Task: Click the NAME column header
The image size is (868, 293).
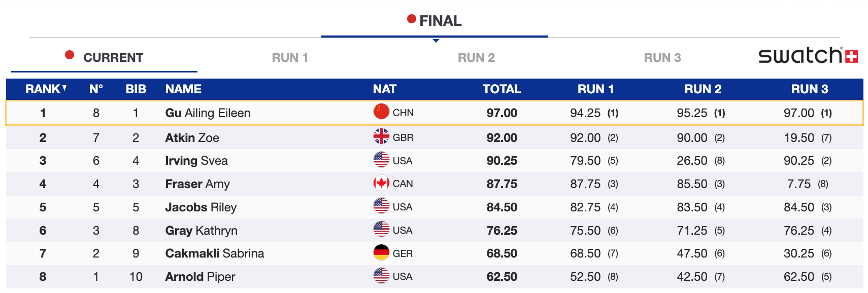Action: 183,89
